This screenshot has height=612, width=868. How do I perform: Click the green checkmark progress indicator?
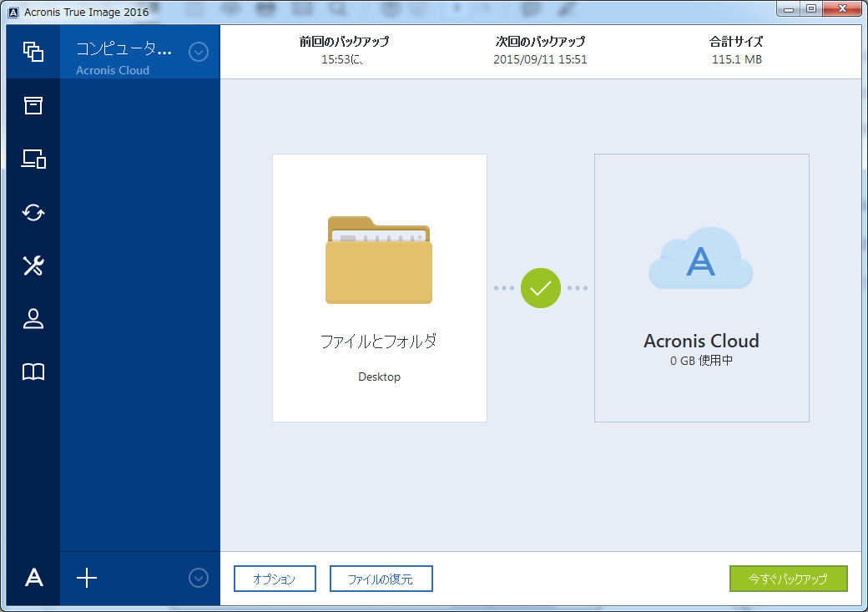pyautogui.click(x=540, y=288)
